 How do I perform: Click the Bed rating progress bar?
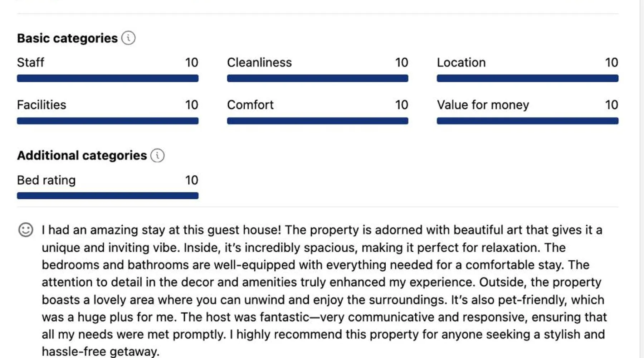(x=108, y=195)
